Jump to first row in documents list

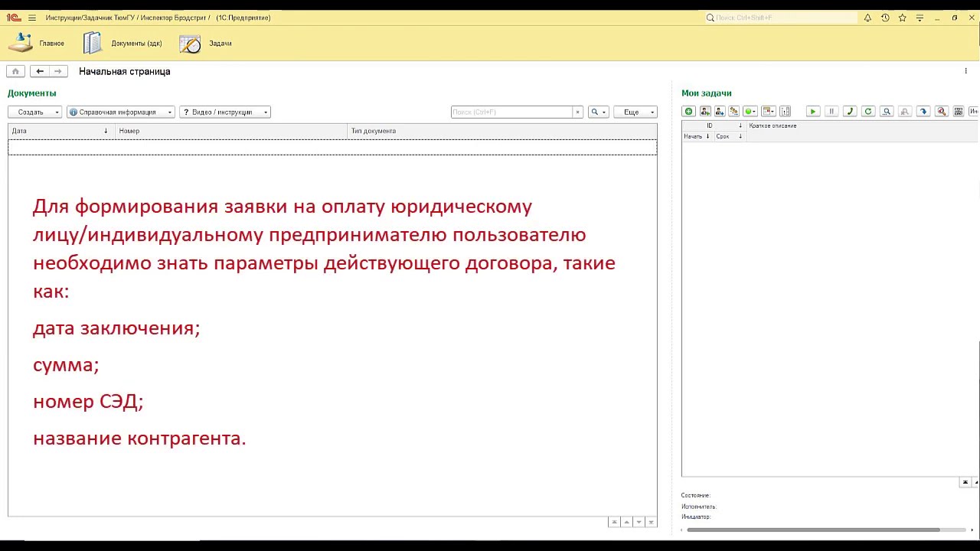point(614,522)
